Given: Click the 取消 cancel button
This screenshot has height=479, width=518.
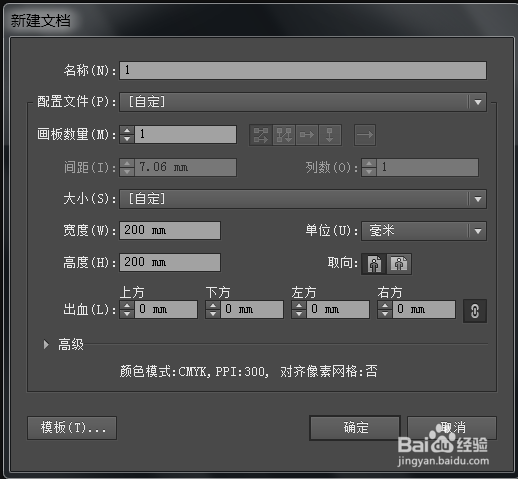Looking at the screenshot, I should (x=452, y=428).
